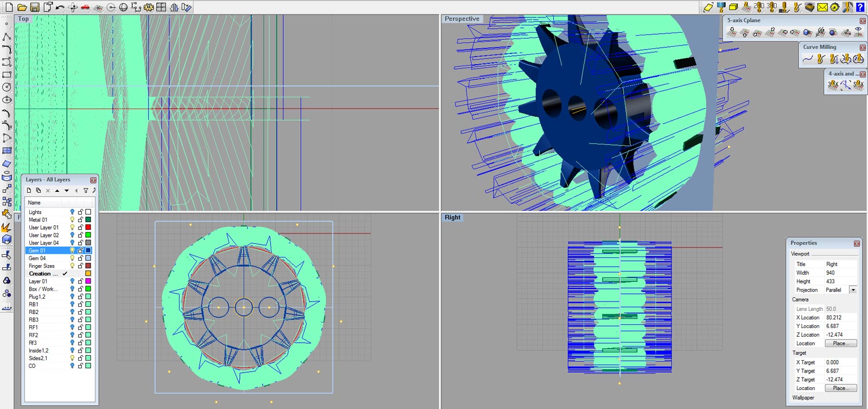
Task: Click the 2D milling tool icon
Action: point(759,7)
